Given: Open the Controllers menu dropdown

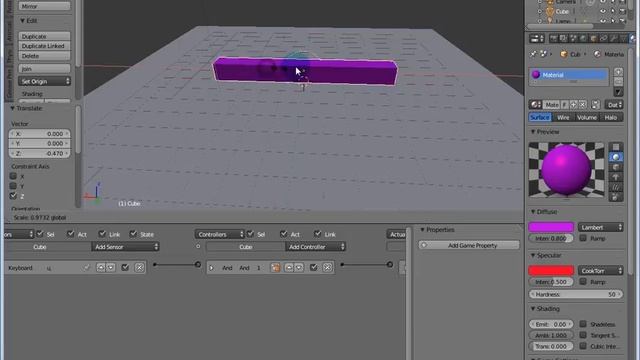Looking at the screenshot, I should pyautogui.click(x=220, y=234).
